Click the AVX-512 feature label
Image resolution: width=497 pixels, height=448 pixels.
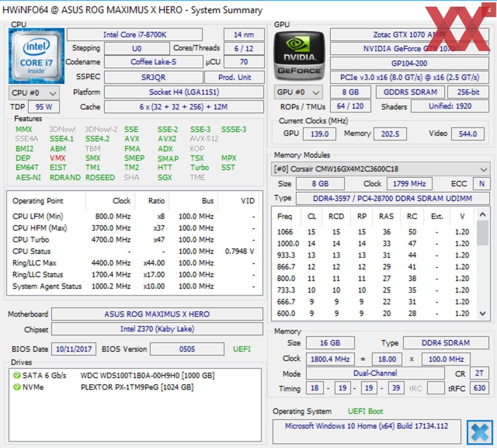[x=204, y=139]
